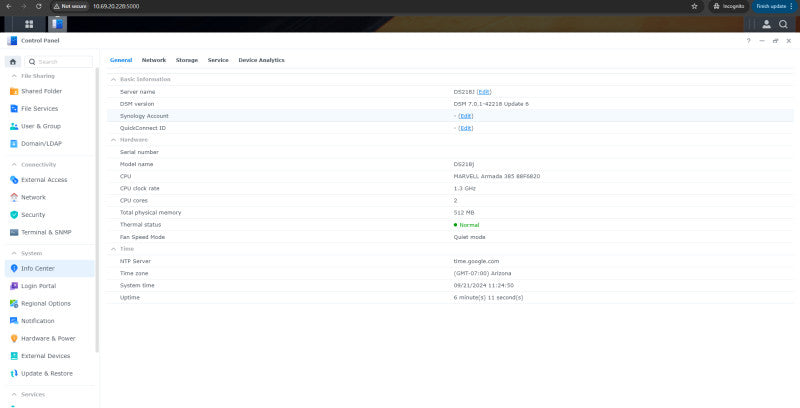Viewport: 800px width, 408px height.
Task: Click the Terminal & SNMP icon
Action: coord(14,233)
